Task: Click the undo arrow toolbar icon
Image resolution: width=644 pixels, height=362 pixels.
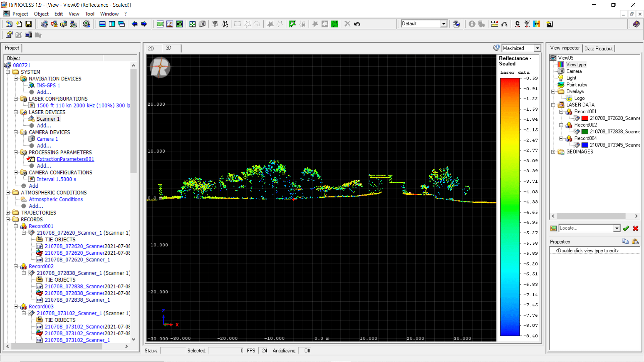Action: tap(357, 24)
